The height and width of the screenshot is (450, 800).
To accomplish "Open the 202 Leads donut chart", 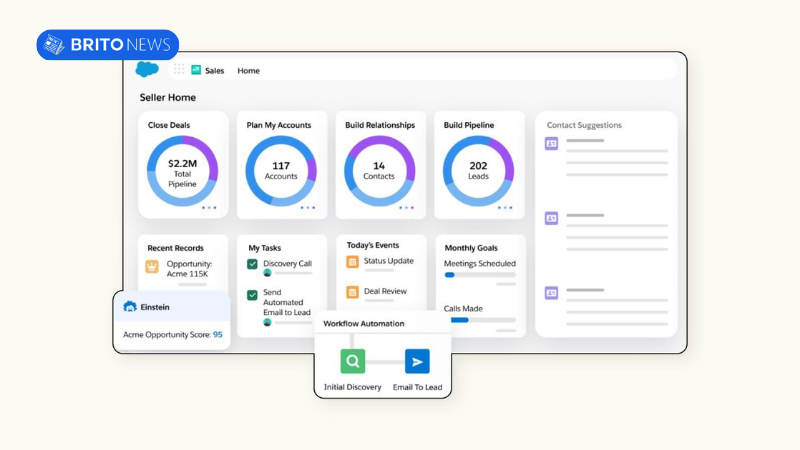I will tap(478, 171).
